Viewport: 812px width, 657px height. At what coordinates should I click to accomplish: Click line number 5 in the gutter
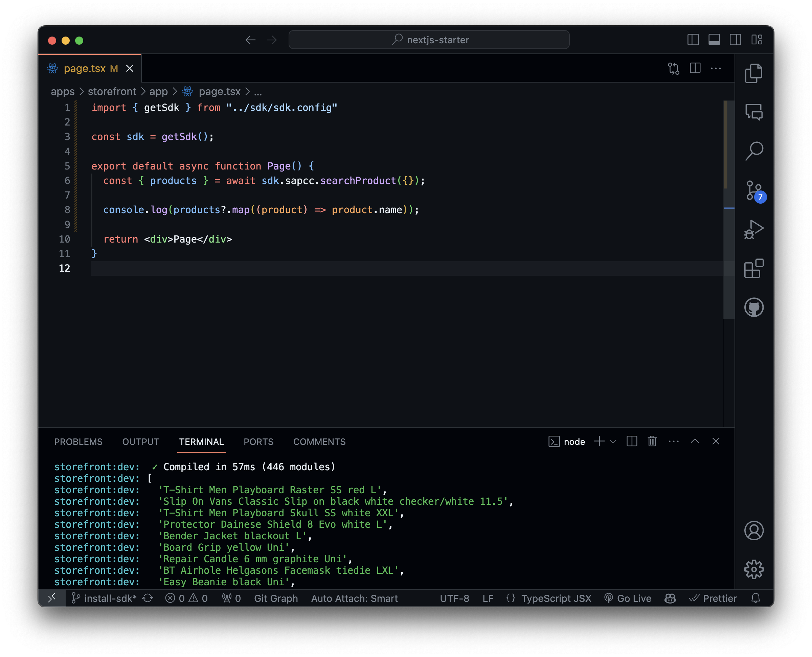tap(67, 166)
